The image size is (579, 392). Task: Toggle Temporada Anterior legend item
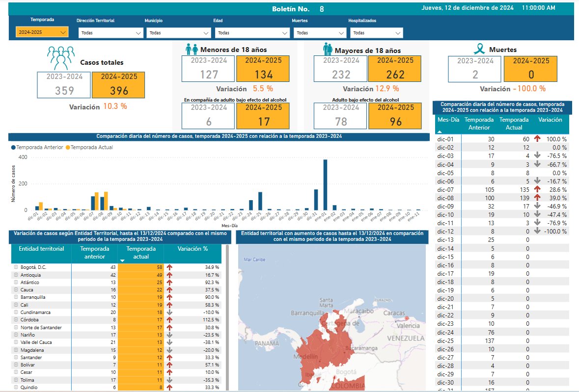click(37, 147)
